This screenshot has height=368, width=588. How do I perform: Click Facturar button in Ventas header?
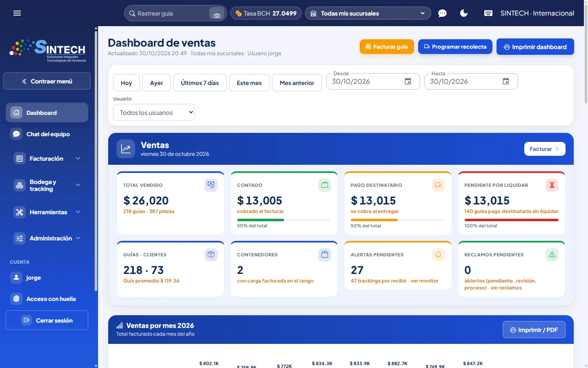545,149
